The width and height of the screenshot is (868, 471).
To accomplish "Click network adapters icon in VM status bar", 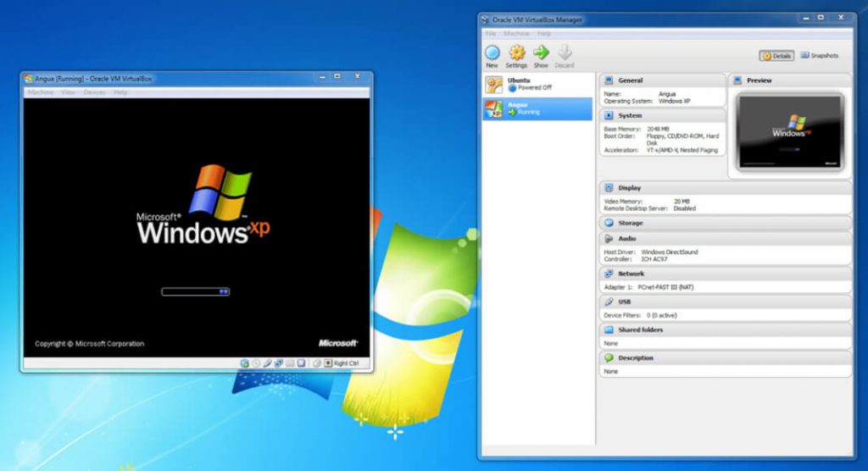I will point(278,363).
